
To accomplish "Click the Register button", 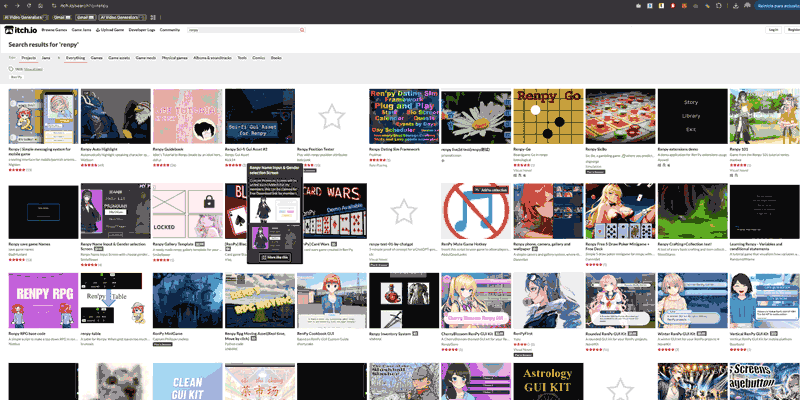I will (x=793, y=30).
